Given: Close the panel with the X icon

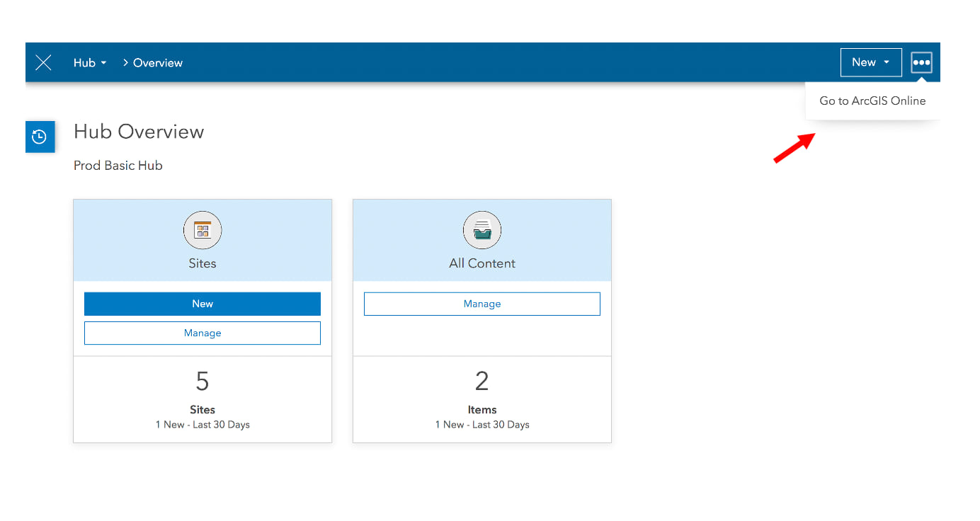Looking at the screenshot, I should [43, 62].
